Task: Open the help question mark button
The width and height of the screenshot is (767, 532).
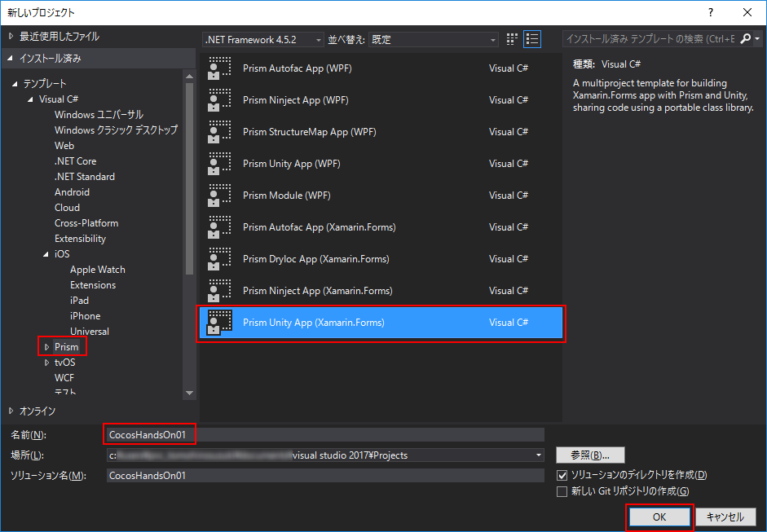Action: click(x=710, y=13)
